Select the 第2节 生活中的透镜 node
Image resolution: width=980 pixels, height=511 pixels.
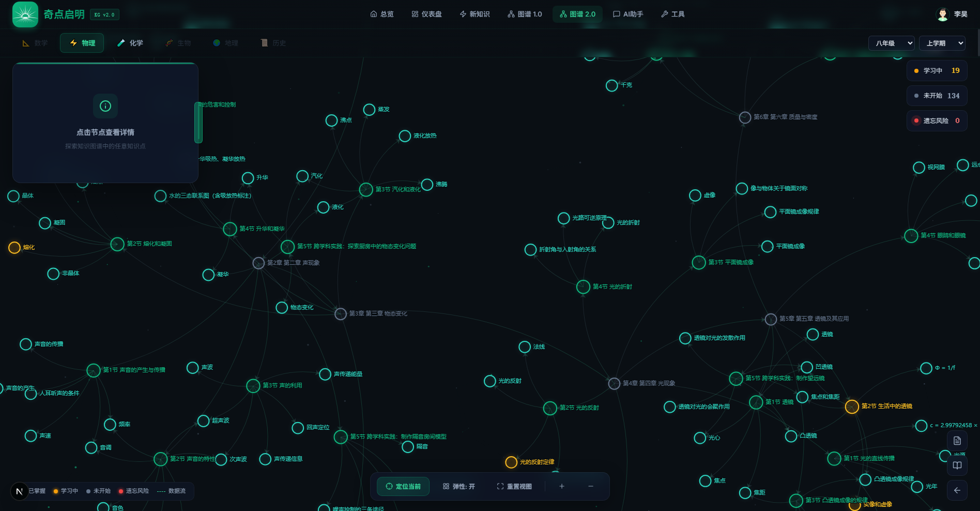[852, 407]
